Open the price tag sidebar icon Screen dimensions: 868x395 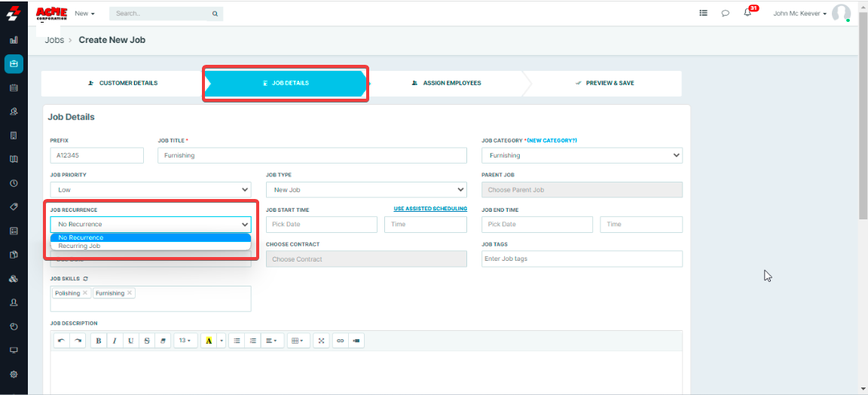[14, 207]
